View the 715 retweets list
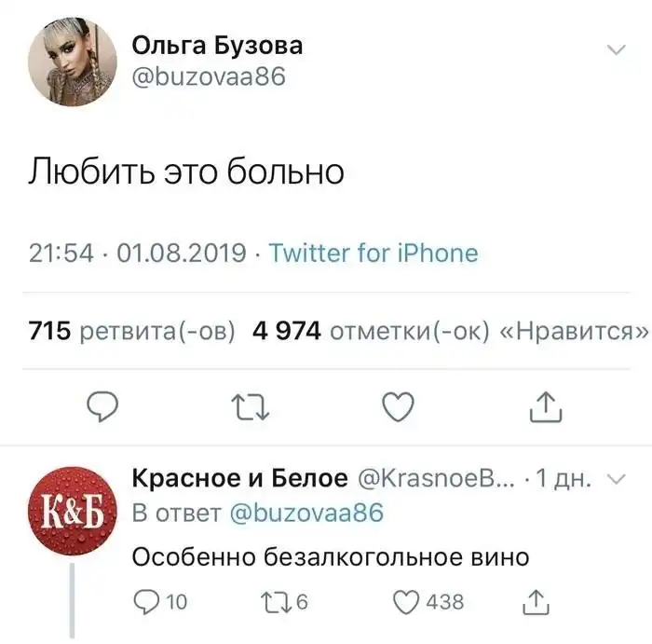The width and height of the screenshot is (652, 644). click(132, 331)
